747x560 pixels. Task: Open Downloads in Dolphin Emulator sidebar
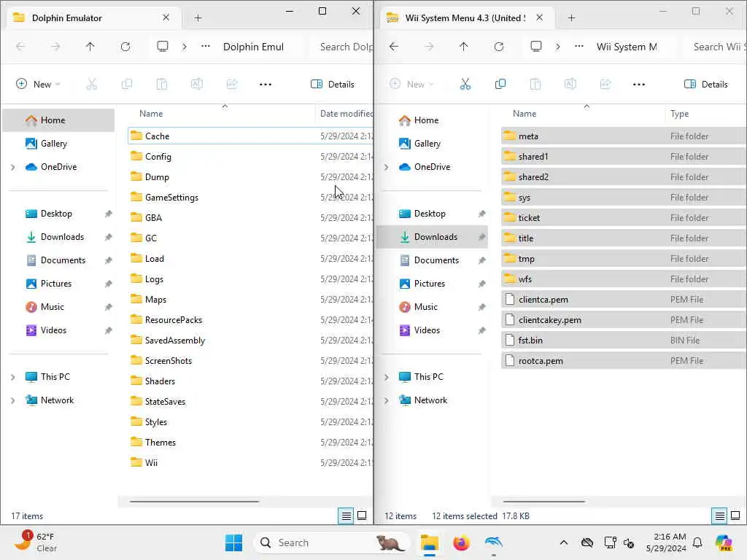[62, 237]
